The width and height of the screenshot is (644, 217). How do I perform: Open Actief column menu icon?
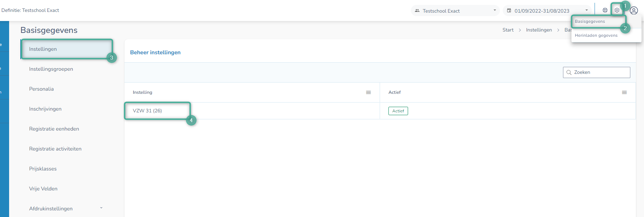[624, 92]
